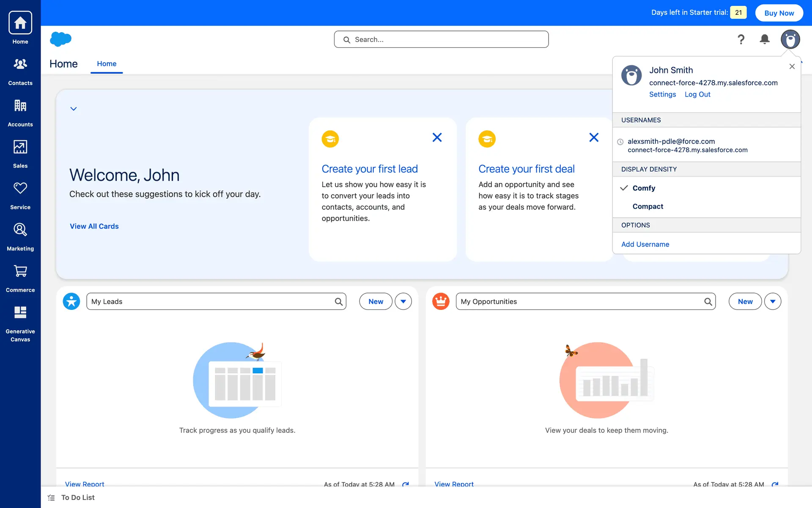The image size is (812, 508).
Task: Click the Log Out link
Action: pyautogui.click(x=697, y=94)
